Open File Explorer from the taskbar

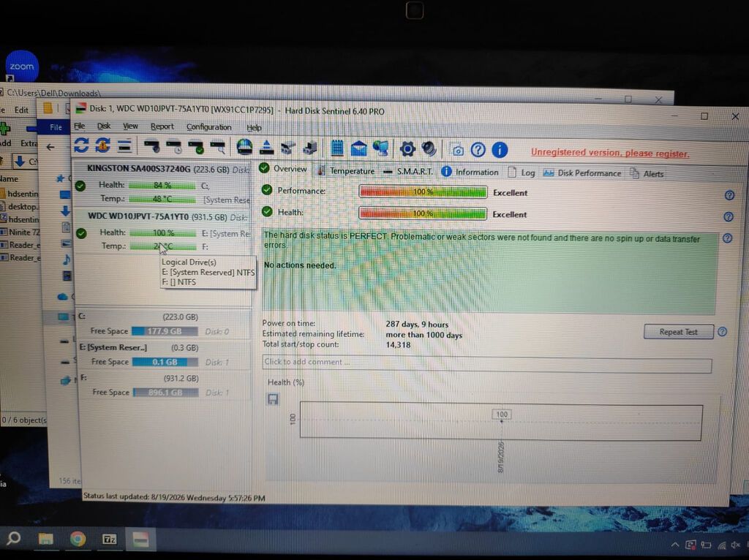45,539
